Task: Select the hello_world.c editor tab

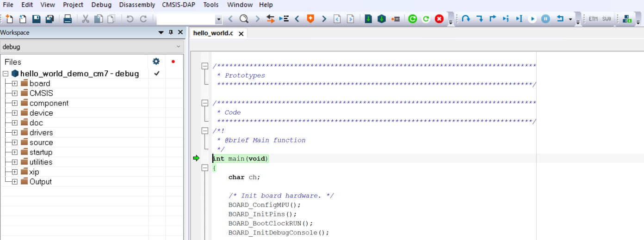Action: tap(213, 33)
